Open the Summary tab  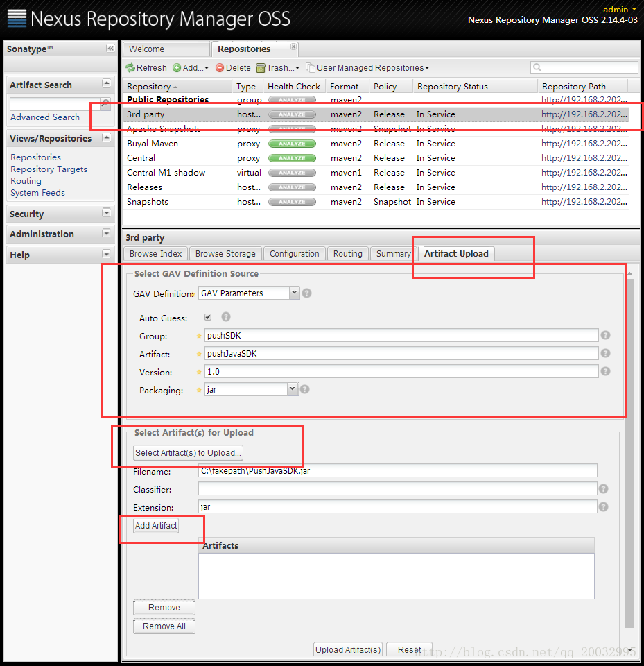tap(393, 254)
